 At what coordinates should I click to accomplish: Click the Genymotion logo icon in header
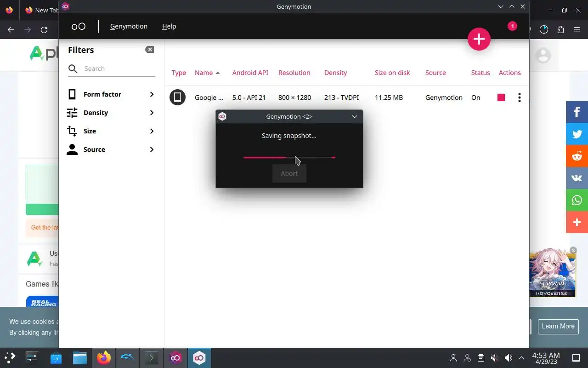coord(79,26)
